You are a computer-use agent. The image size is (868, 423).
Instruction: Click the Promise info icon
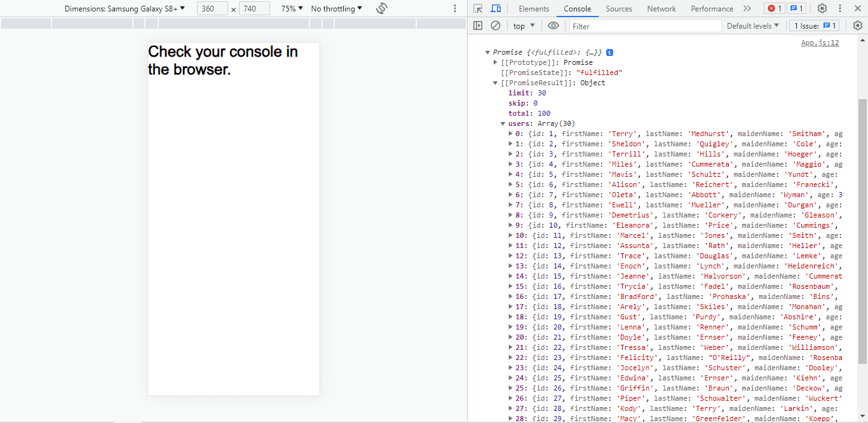click(610, 52)
